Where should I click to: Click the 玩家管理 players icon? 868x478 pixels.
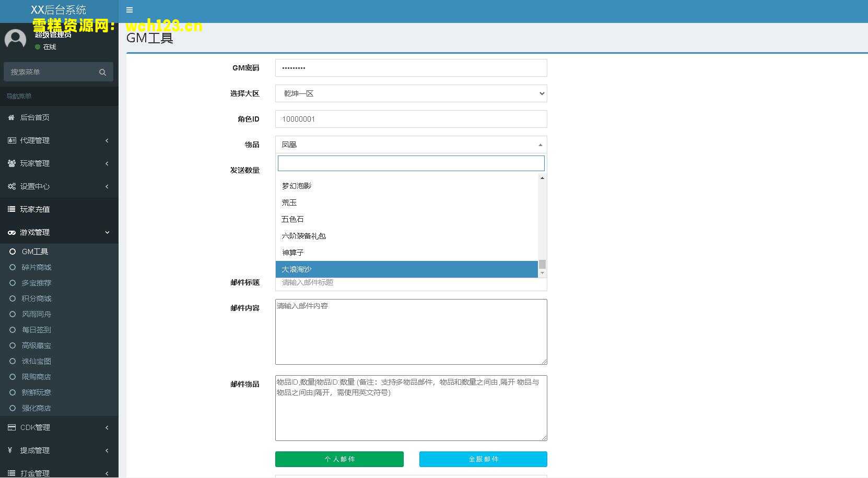(x=11, y=163)
